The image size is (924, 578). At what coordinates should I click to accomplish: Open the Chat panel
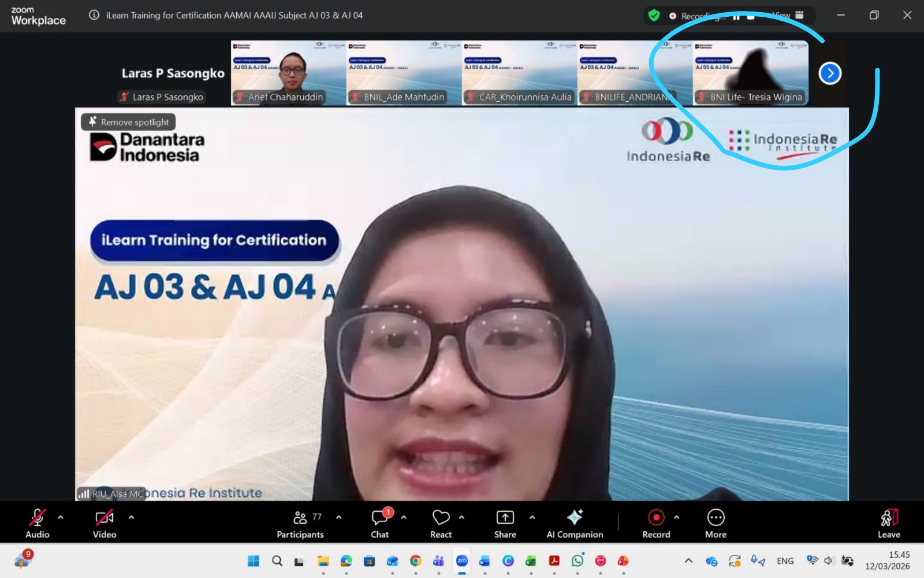coord(380,523)
